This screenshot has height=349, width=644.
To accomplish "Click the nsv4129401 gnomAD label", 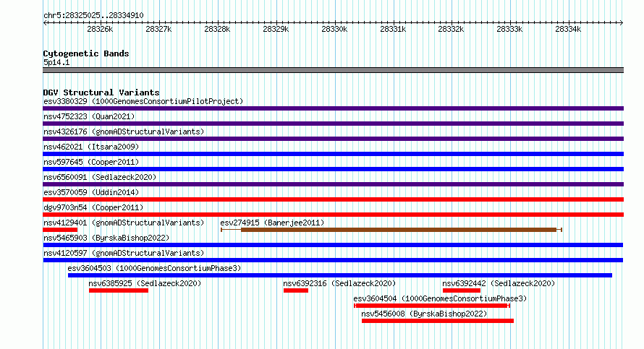I will click(x=124, y=223).
